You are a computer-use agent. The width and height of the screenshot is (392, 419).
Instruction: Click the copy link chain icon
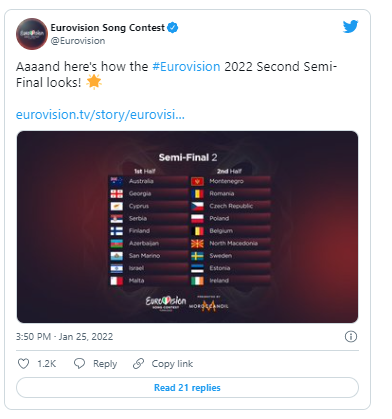tap(138, 363)
